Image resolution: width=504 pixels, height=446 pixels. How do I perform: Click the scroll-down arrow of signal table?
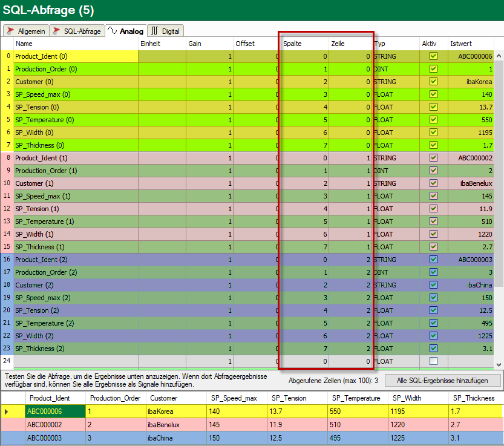click(x=499, y=365)
